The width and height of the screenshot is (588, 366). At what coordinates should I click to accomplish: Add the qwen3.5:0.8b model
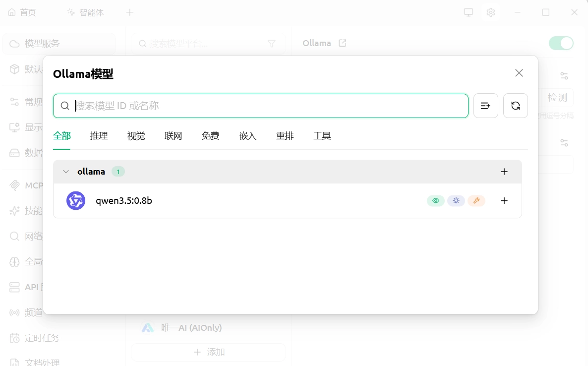pos(504,201)
